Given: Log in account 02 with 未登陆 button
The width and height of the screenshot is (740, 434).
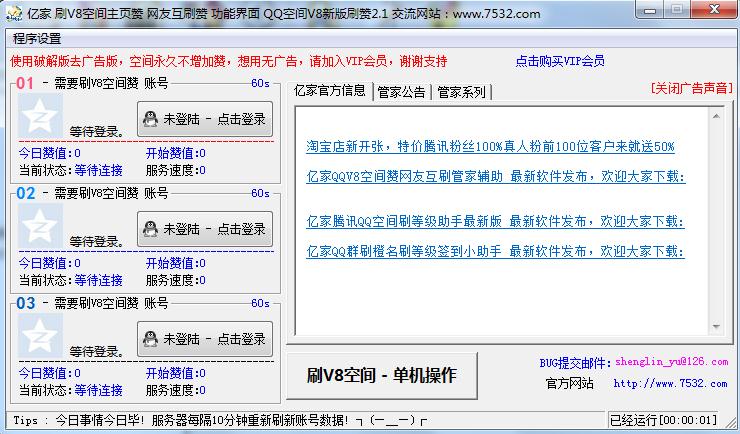Looking at the screenshot, I should click(x=205, y=229).
